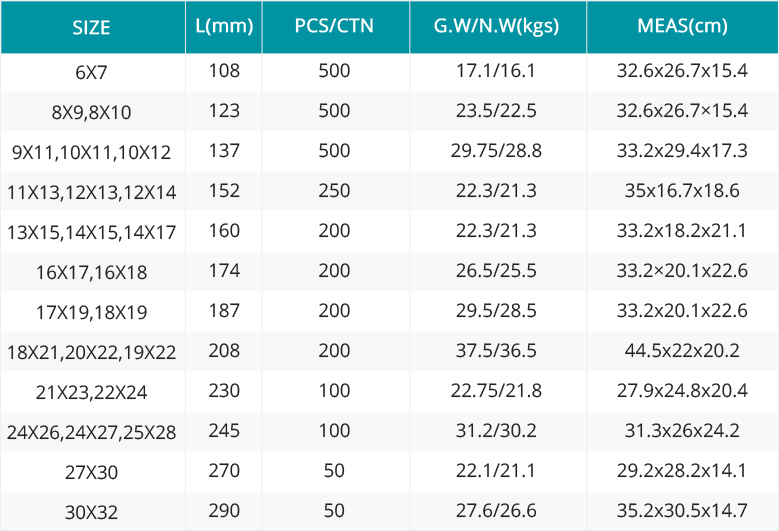The height and width of the screenshot is (531, 779).
Task: Click the G.W/N.W(kgs) header cell
Action: (x=496, y=26)
